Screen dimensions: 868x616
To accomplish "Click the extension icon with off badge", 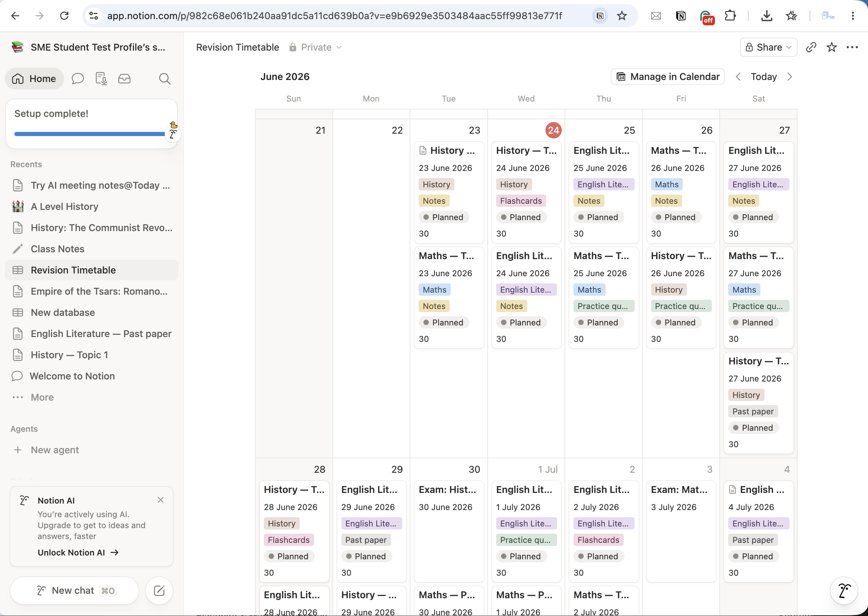I will pos(706,17).
